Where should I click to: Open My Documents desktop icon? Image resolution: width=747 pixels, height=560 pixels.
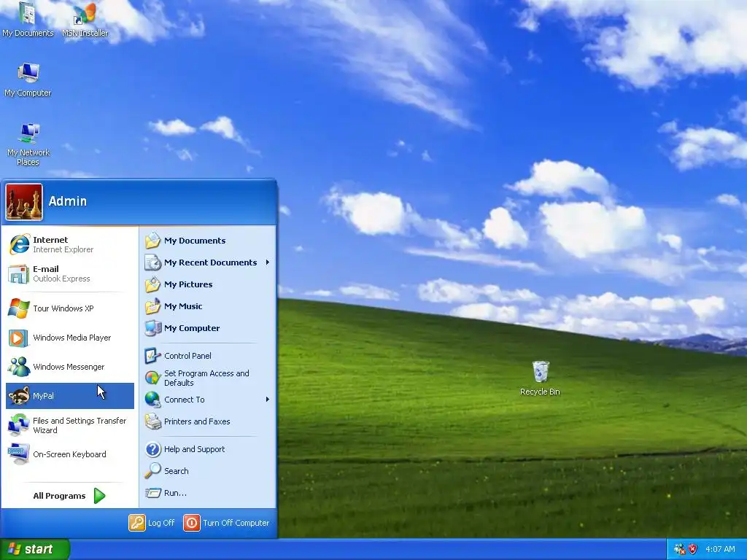click(x=28, y=19)
